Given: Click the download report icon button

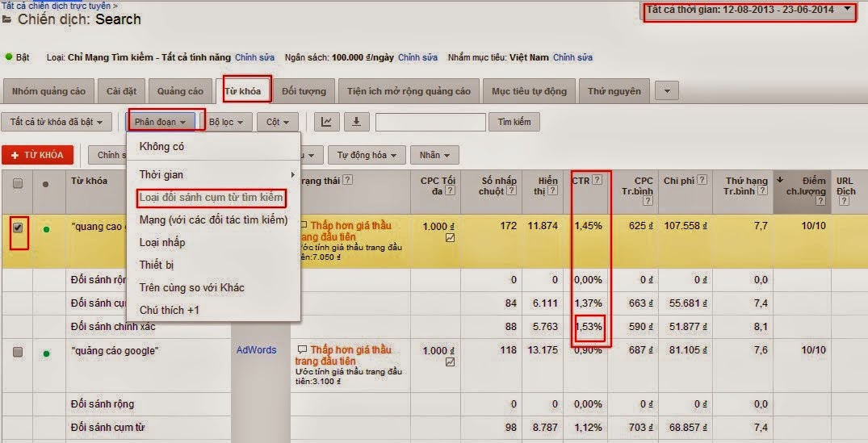Looking at the screenshot, I should tap(357, 122).
